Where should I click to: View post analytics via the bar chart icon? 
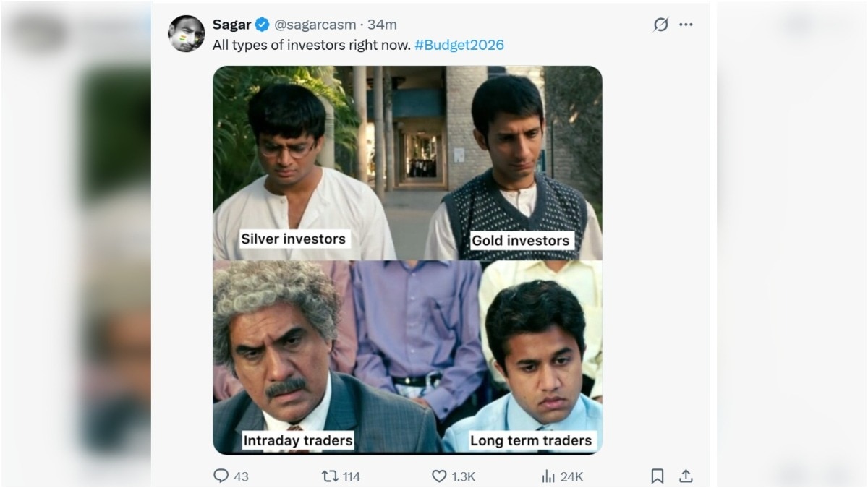coord(548,476)
